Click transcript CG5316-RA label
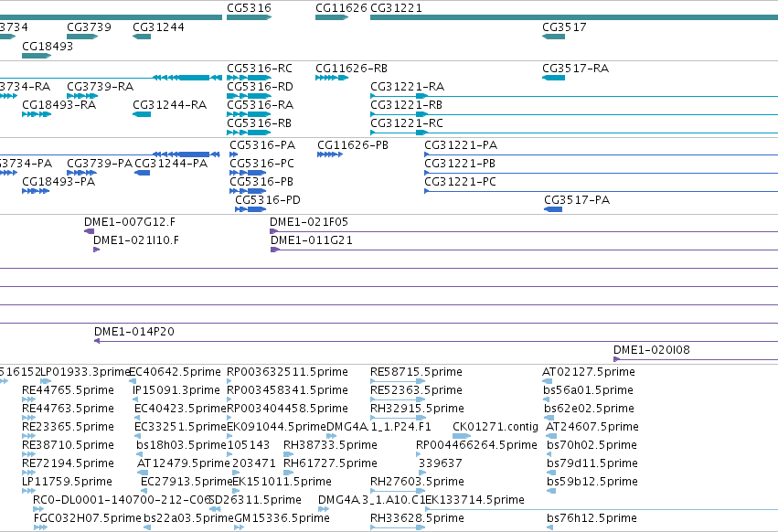This screenshot has height=532, width=778. click(x=260, y=105)
